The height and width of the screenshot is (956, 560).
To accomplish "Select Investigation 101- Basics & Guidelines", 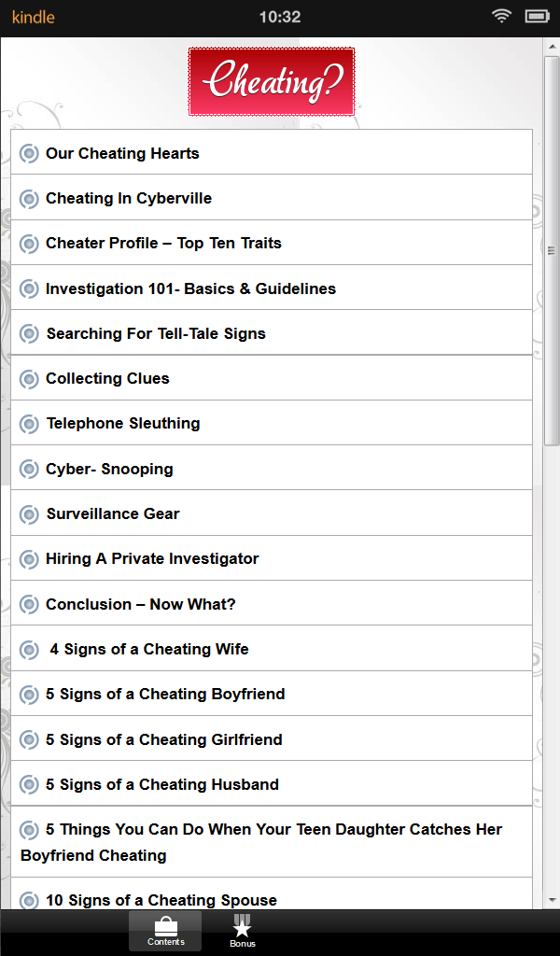I will (x=190, y=288).
